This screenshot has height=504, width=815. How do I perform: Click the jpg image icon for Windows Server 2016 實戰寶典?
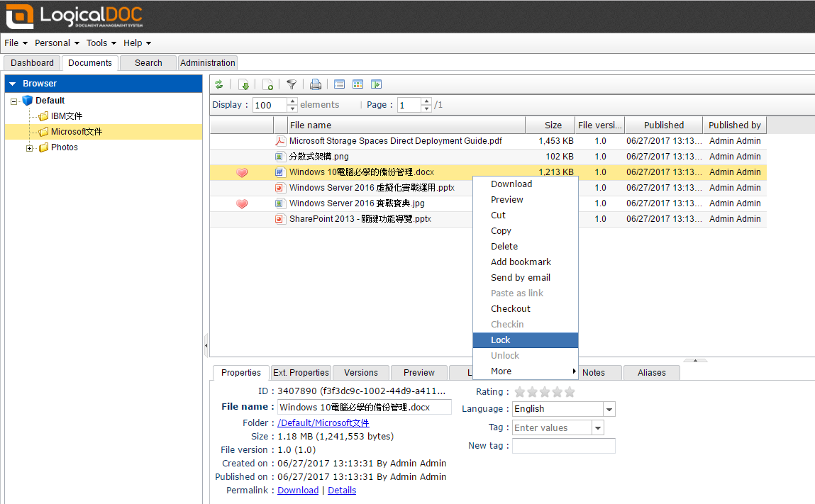point(280,203)
